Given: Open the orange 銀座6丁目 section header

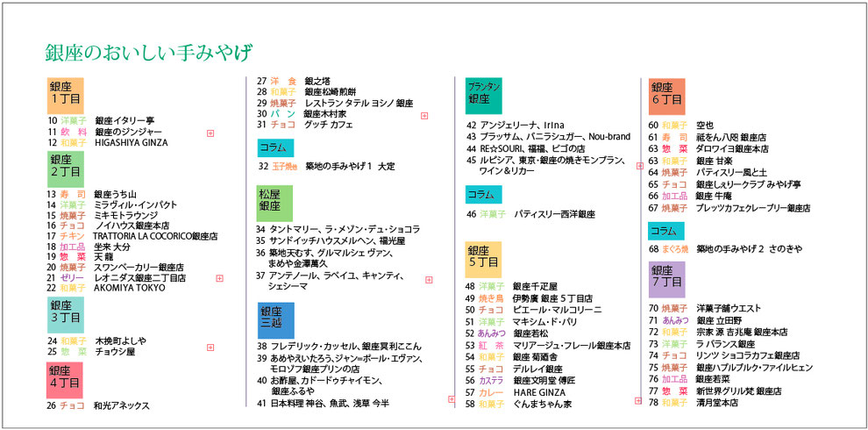Looking at the screenshot, I should [x=666, y=97].
